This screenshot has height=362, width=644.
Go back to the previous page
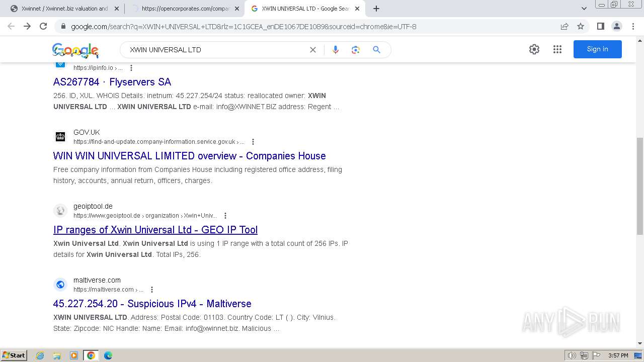[x=11, y=26]
